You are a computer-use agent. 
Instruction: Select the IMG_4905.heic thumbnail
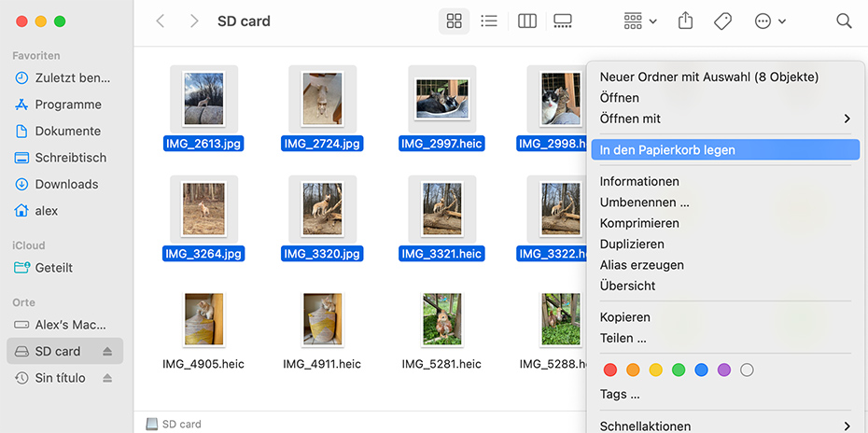point(203,320)
